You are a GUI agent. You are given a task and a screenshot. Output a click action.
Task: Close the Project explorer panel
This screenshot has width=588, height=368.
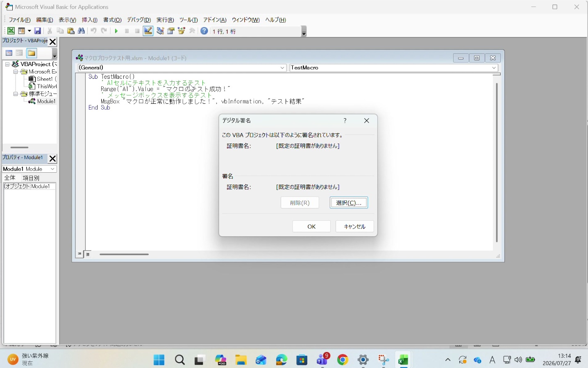(52, 42)
